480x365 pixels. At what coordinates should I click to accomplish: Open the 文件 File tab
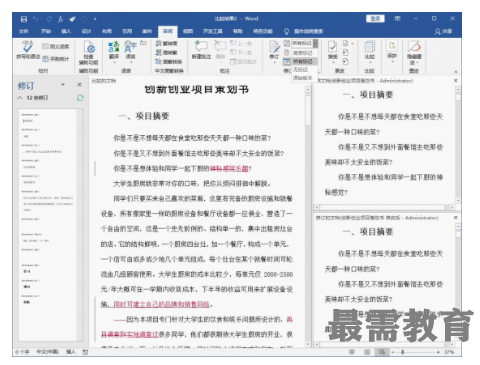click(24, 31)
